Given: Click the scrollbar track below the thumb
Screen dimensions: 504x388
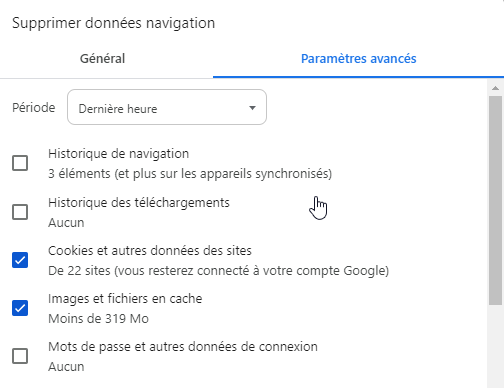Looking at the screenshot, I should (x=495, y=346).
